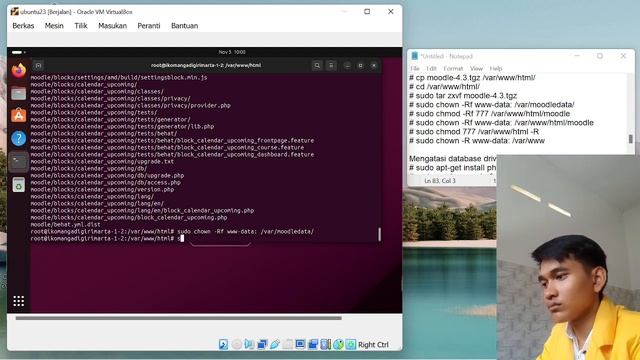
Task: Click the terminal prompt input line
Action: 107,238
